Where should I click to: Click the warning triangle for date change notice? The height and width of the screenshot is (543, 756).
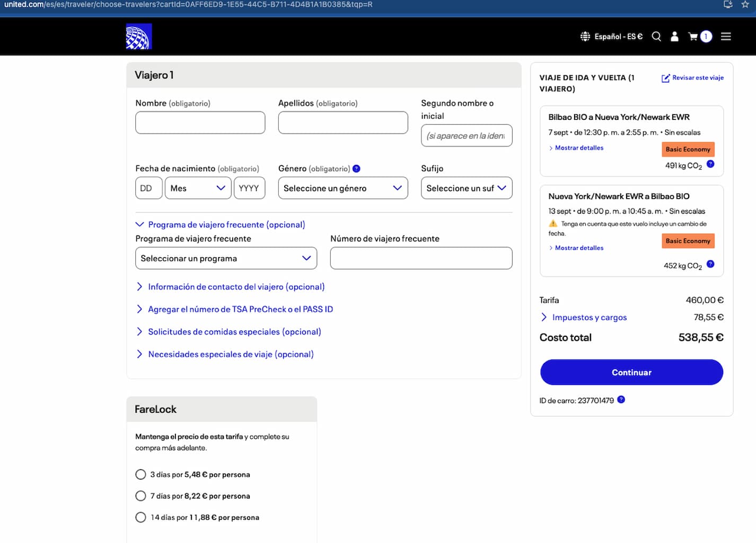click(553, 224)
